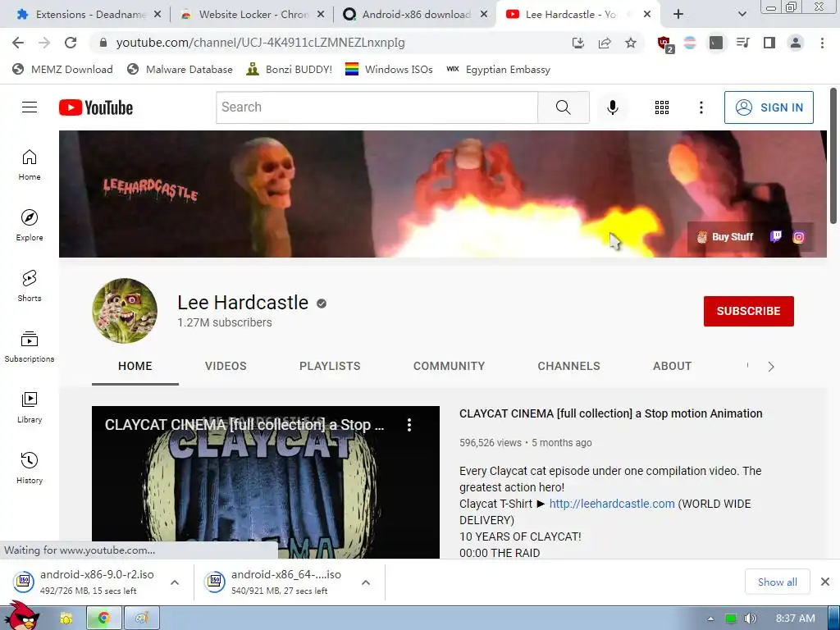Reload the page
840x630 pixels.
(x=71, y=43)
